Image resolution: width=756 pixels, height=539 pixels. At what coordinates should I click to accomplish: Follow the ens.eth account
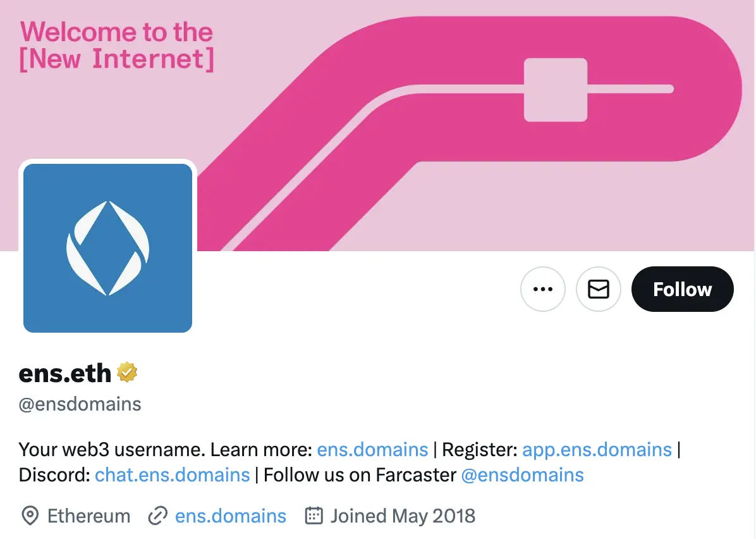pos(682,289)
